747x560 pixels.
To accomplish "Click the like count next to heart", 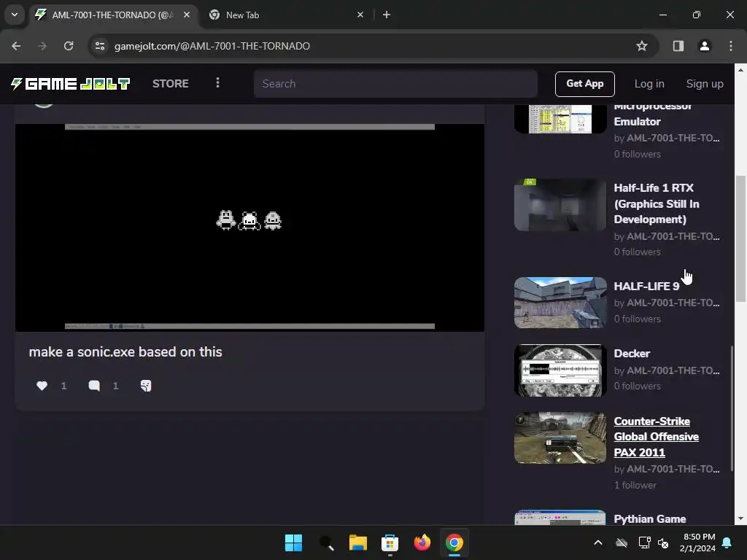I will (x=64, y=386).
